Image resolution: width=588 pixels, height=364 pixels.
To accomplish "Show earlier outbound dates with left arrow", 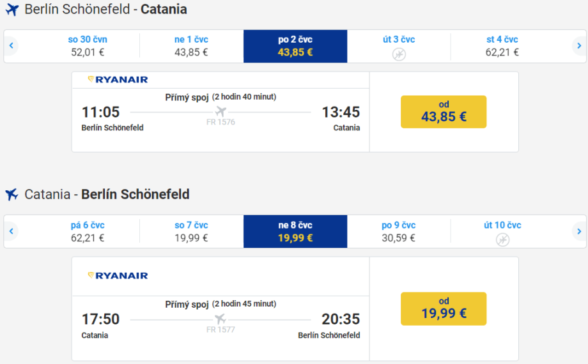I will point(12,46).
